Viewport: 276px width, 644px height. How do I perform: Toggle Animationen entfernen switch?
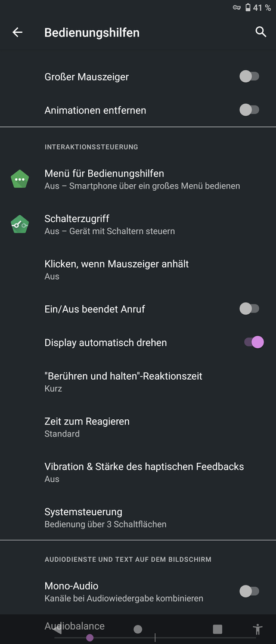click(249, 110)
